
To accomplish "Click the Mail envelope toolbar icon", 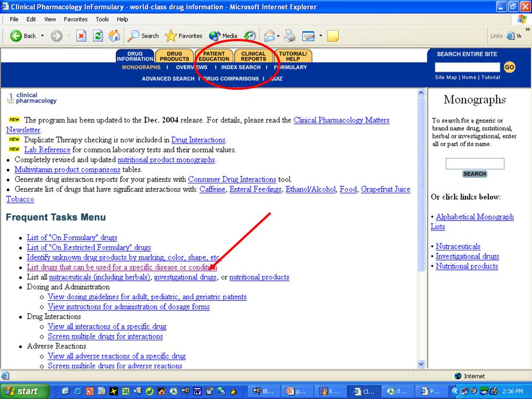I will point(270,35).
